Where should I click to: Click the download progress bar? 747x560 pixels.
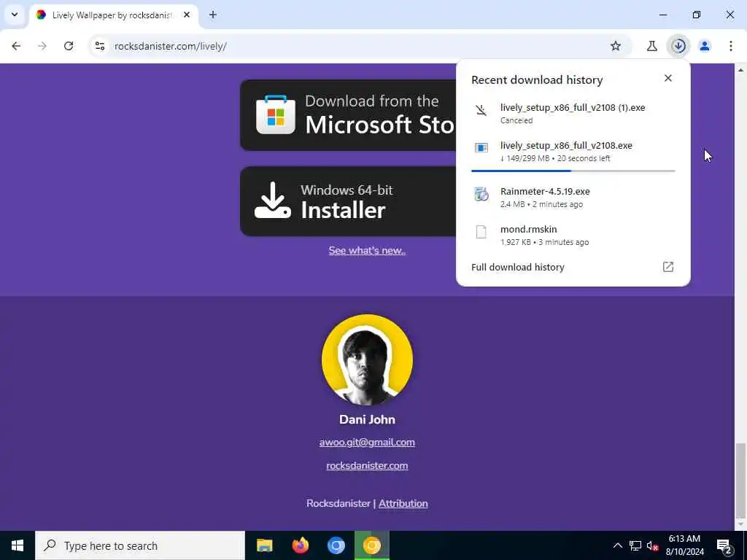(573, 171)
